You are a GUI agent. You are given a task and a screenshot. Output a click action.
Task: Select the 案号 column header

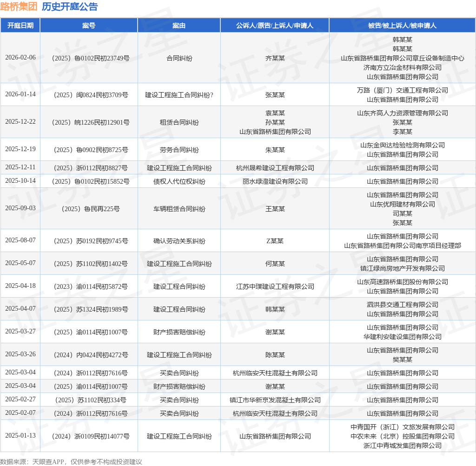tap(89, 26)
